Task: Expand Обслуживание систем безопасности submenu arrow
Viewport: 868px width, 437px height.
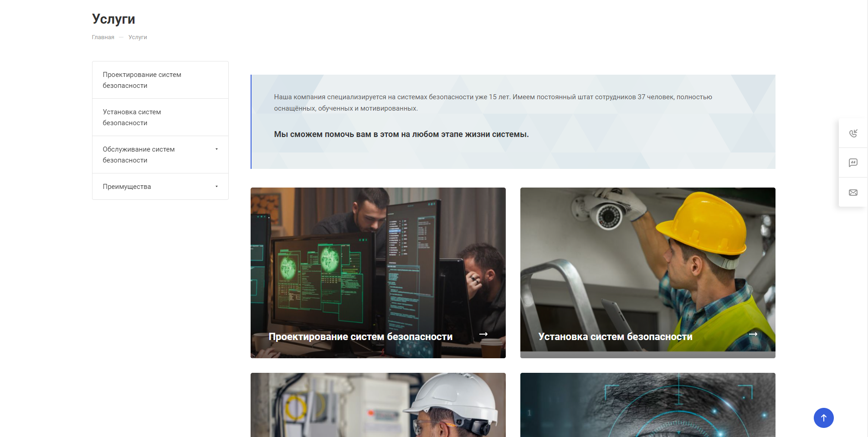Action: click(216, 149)
